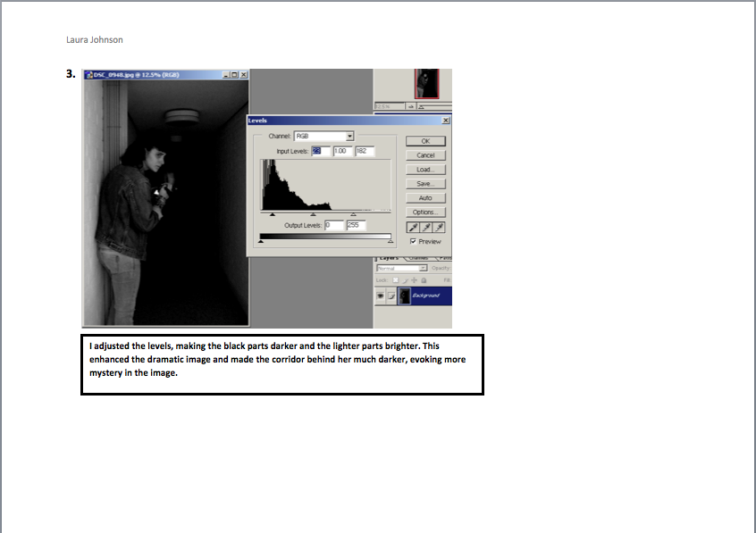Click the output white slider triangle

coord(391,241)
